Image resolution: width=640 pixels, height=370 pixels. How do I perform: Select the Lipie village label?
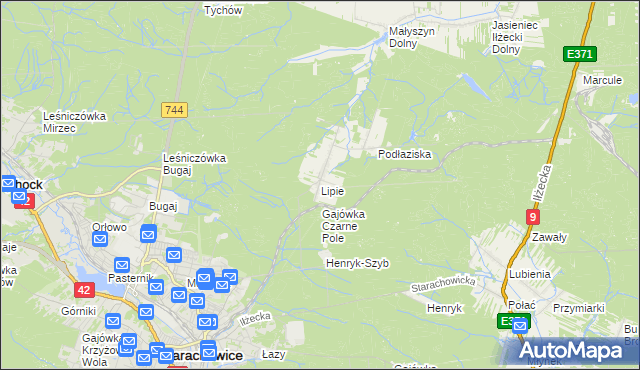[x=332, y=191]
